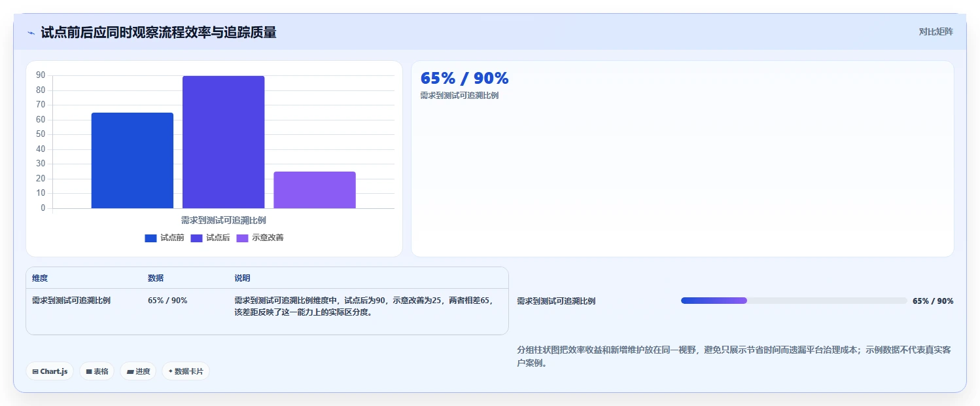Toggle the 试点后 legend entry
980x406 pixels.
click(x=211, y=238)
